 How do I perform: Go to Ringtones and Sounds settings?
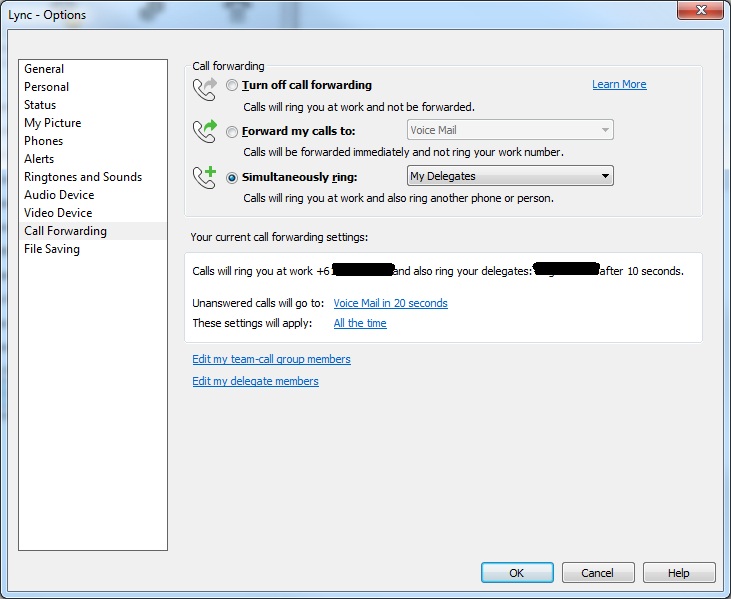click(x=93, y=177)
